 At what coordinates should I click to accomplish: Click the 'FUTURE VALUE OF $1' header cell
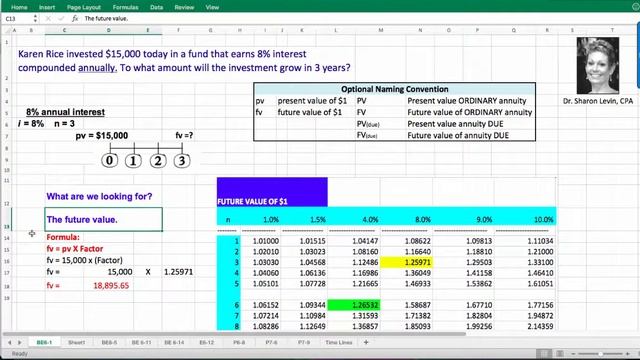pyautogui.click(x=272, y=192)
